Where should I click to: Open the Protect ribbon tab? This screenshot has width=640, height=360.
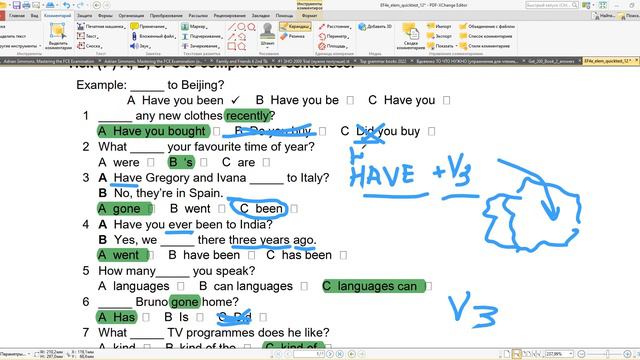(84, 16)
